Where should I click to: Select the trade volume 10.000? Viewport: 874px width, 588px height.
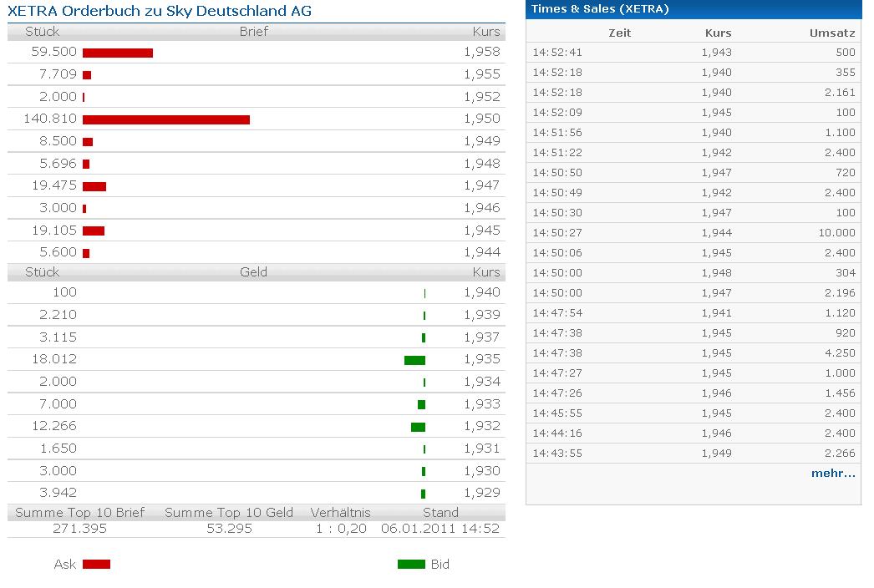[x=836, y=233]
